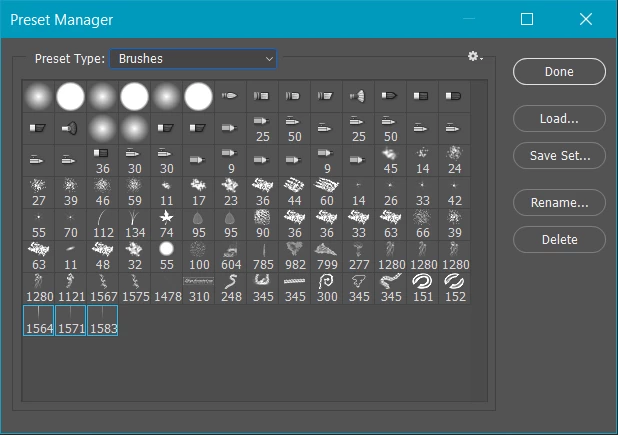This screenshot has width=618, height=435.
Task: Click the Done button
Action: (x=559, y=72)
